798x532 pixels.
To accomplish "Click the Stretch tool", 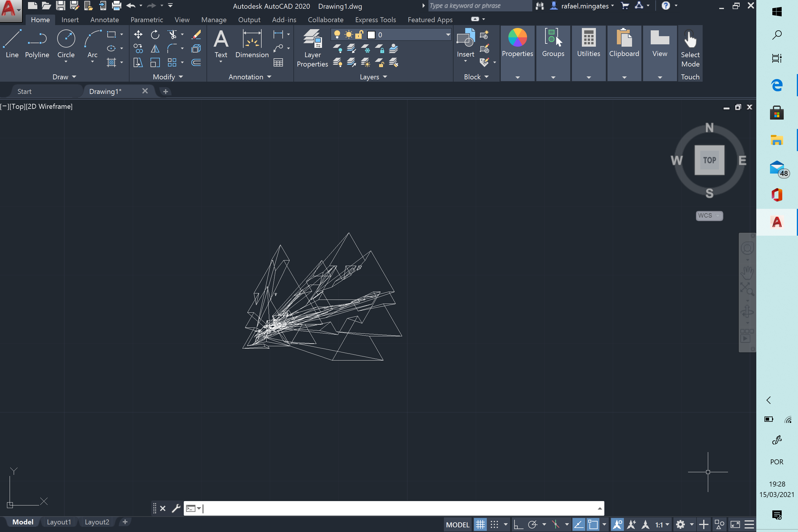I will tap(138, 62).
